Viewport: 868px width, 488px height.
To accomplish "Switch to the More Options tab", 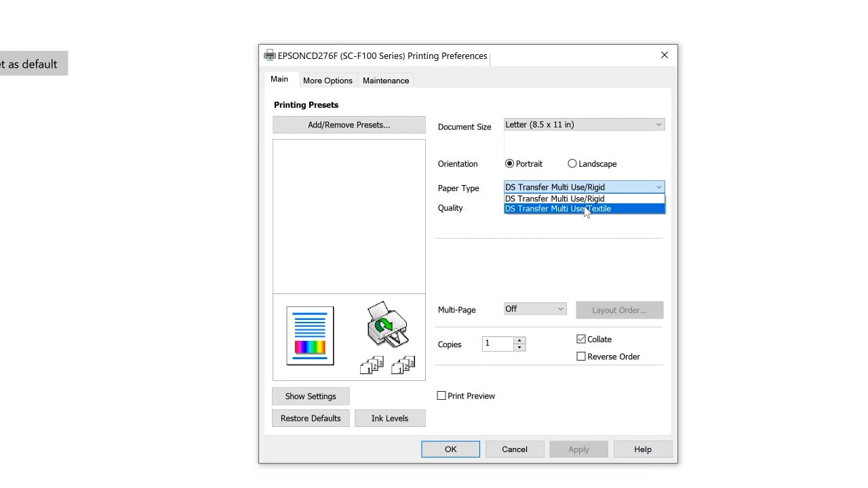I will [328, 80].
